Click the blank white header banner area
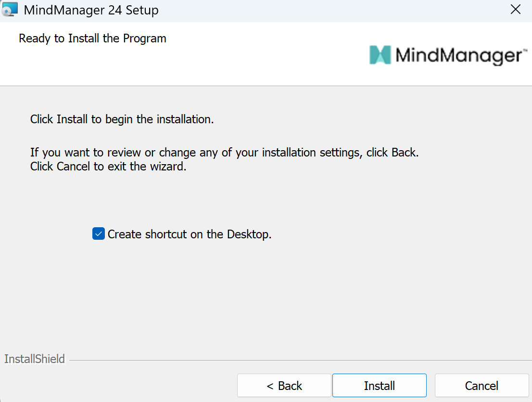The height and width of the screenshot is (402, 532). pos(241,63)
